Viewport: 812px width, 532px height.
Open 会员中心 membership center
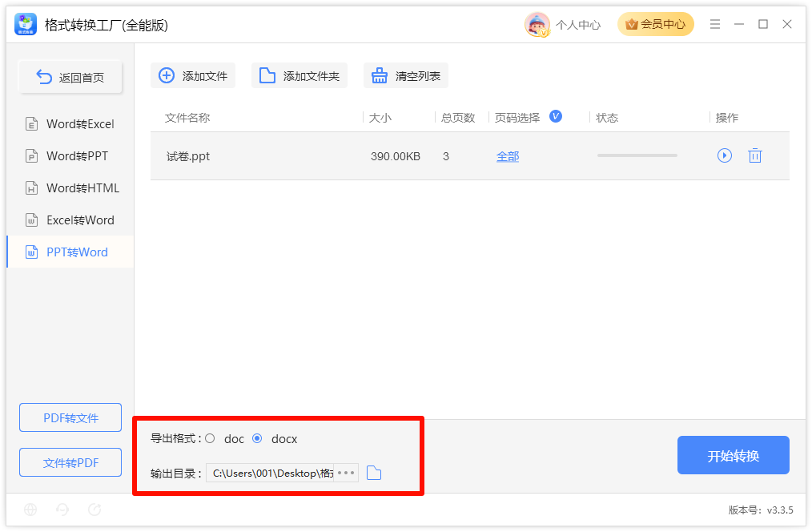pos(656,24)
